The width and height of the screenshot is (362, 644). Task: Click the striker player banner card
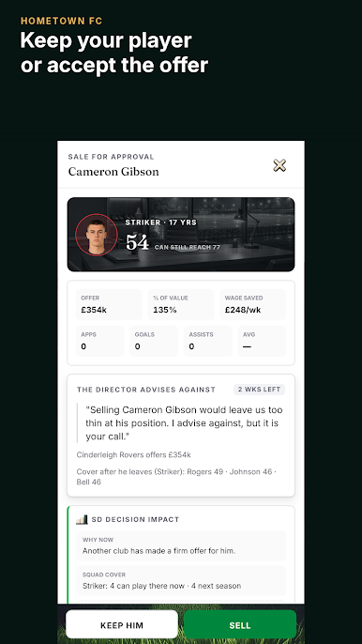point(181,235)
